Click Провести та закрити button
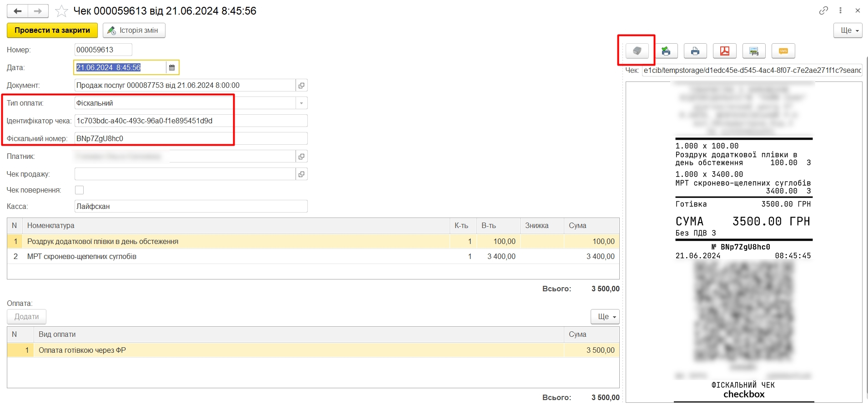 pos(52,30)
